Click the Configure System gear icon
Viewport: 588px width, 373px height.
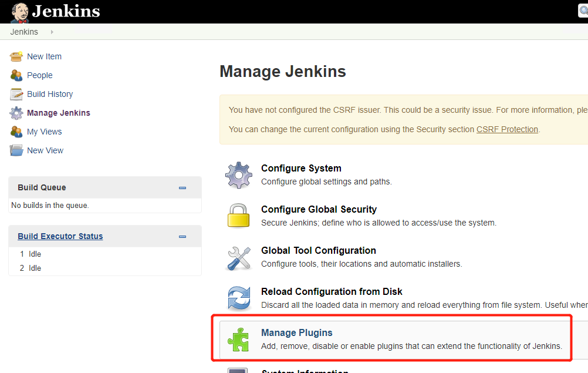[x=239, y=175]
